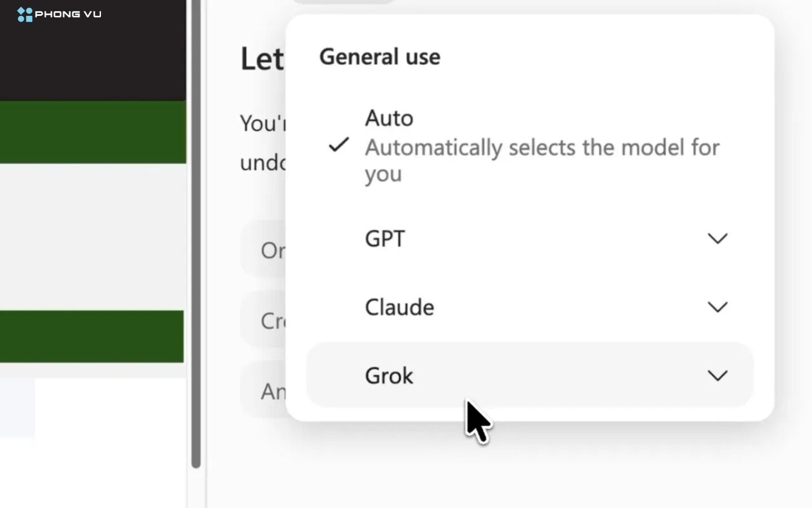Select the Auto model option
The height and width of the screenshot is (508, 812).
pos(529,146)
